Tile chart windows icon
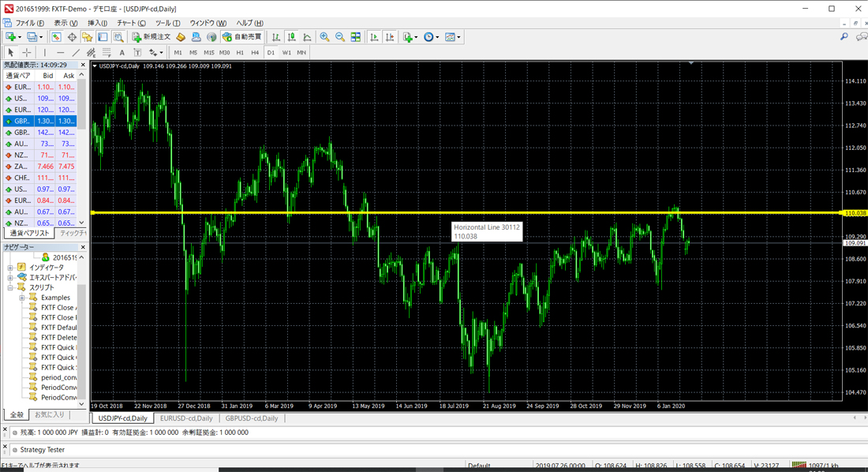Image resolution: width=868 pixels, height=472 pixels. click(x=355, y=37)
